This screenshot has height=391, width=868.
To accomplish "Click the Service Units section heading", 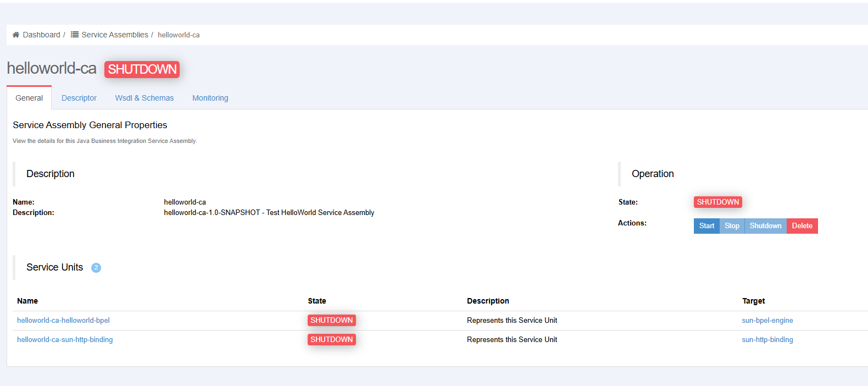I will (55, 267).
